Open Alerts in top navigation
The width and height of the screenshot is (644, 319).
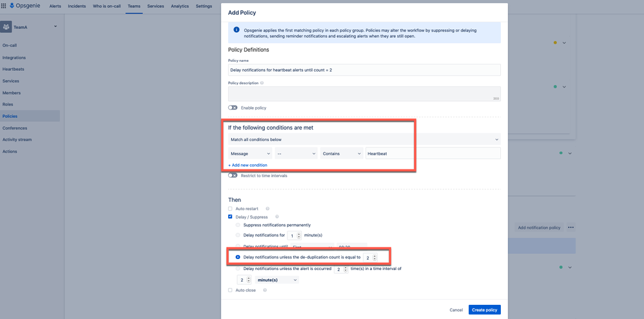pos(55,6)
